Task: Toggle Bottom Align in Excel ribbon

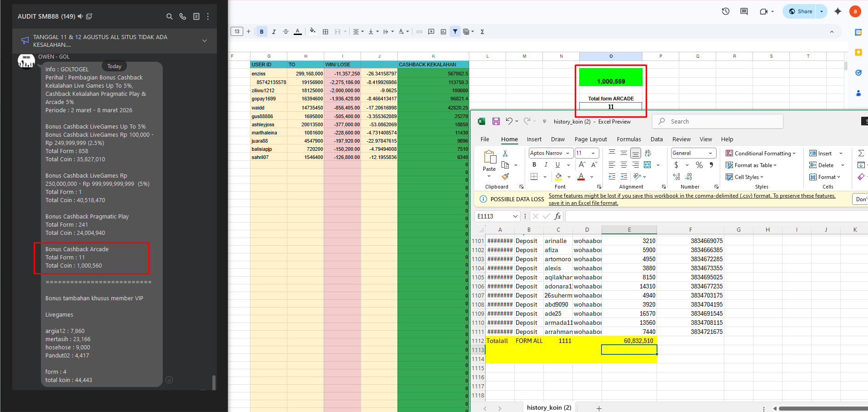Action: point(636,153)
